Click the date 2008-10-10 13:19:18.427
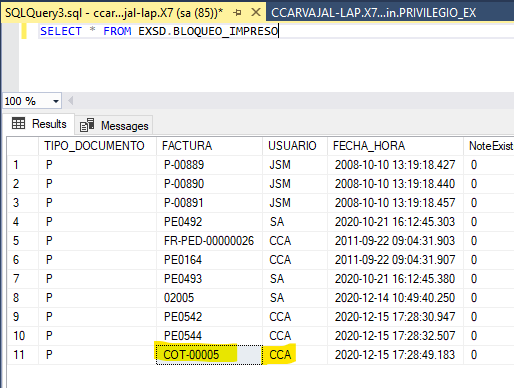Viewport: 514px width, 388px height. (x=395, y=165)
